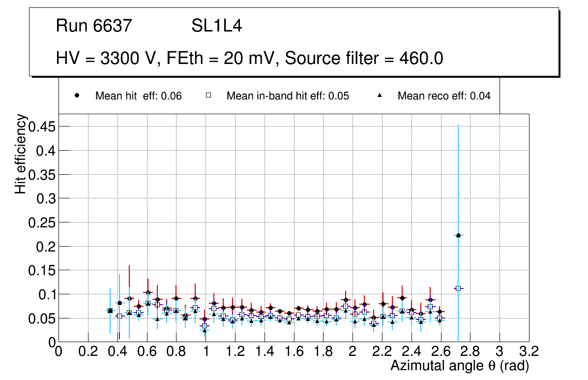Select the "SL1L4" label in the title box
The image size is (588, 380).
pyautogui.click(x=216, y=26)
